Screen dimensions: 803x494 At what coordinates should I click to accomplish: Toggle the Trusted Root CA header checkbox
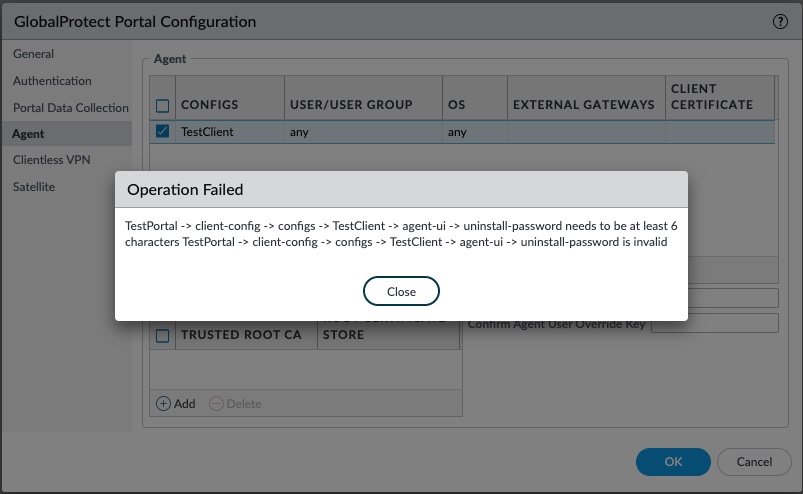(163, 336)
